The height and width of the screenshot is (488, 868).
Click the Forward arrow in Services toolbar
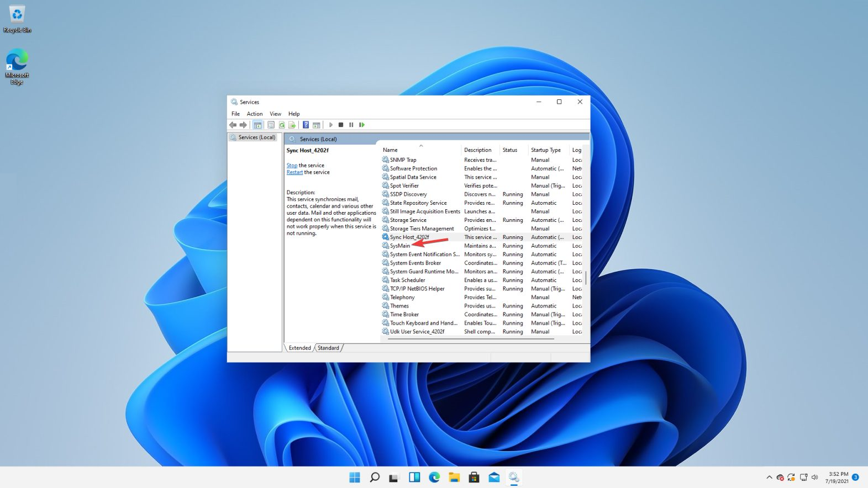click(243, 125)
